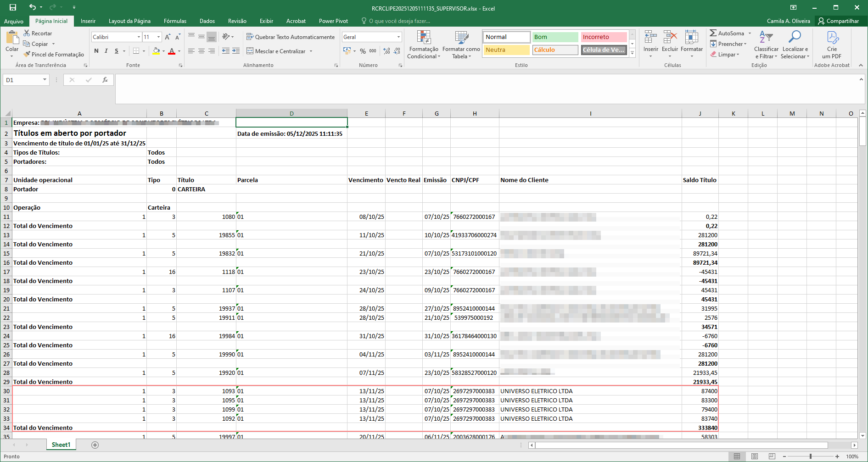Open the Arquivo menu

[x=14, y=21]
